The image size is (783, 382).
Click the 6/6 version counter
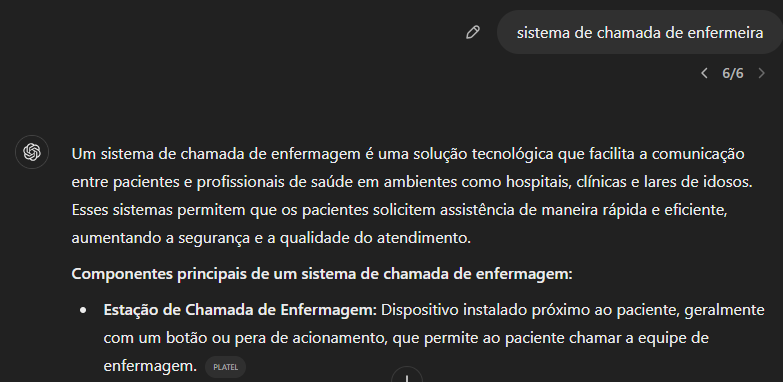point(733,73)
